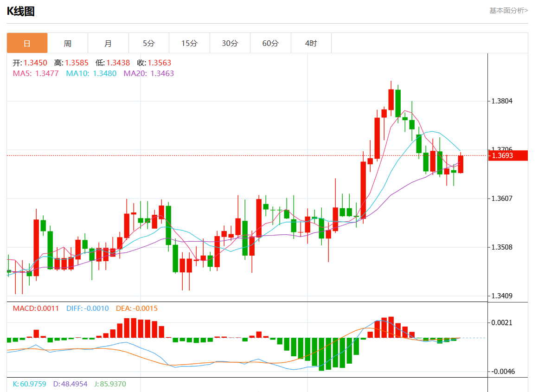This screenshot has width=538, height=392.
Task: Switch to the 周 weekly tab
Action: point(68,43)
